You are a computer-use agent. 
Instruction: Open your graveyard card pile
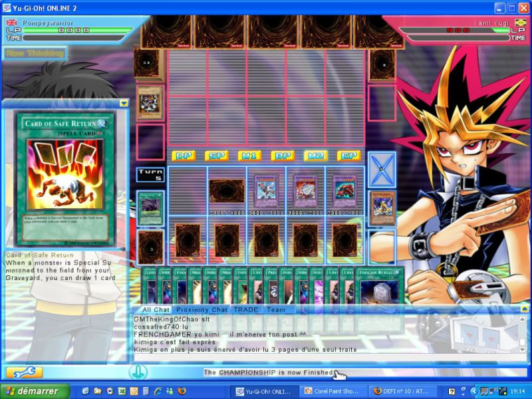pyautogui.click(x=382, y=207)
